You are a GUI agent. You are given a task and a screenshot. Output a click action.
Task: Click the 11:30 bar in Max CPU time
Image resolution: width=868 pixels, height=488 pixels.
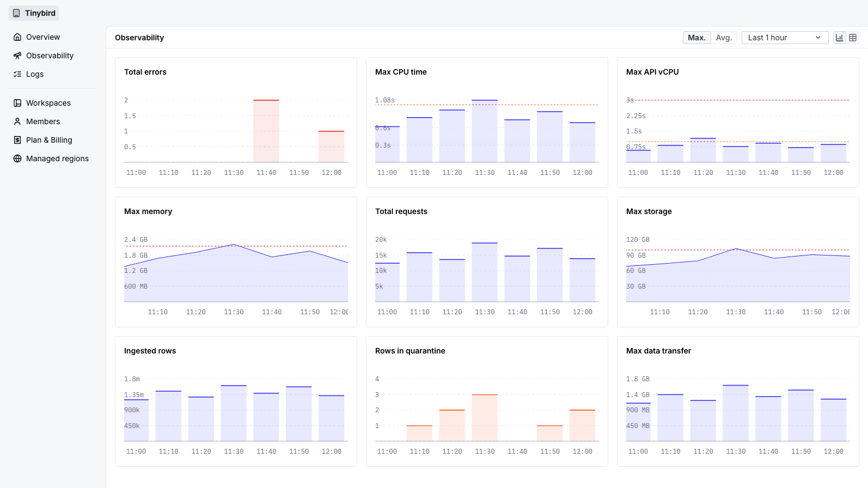point(485,131)
